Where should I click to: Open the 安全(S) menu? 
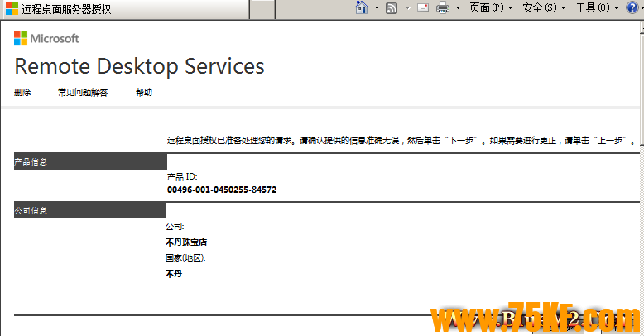[x=544, y=7]
